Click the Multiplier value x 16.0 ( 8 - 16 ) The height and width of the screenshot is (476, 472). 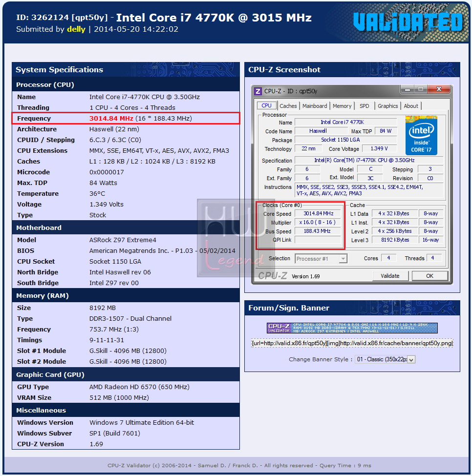318,223
